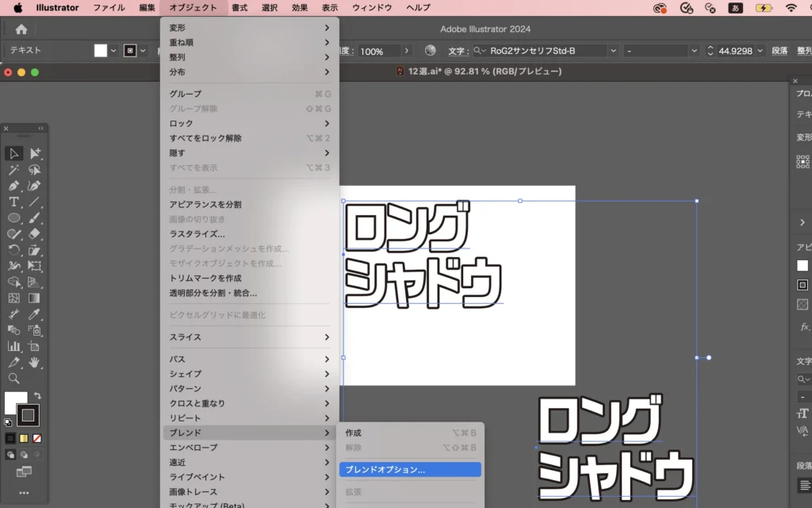This screenshot has height=508, width=812.
Task: Select the Ellipse shape tool
Action: coord(14,217)
